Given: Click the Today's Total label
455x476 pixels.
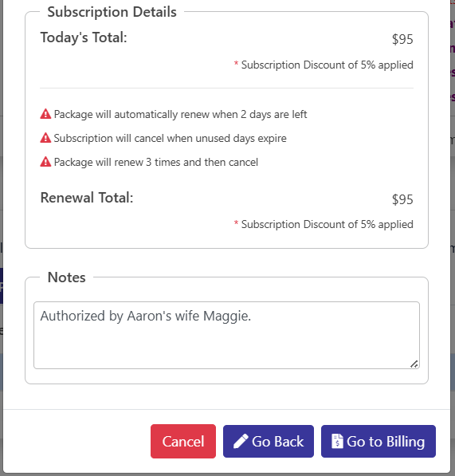Looking at the screenshot, I should (84, 37).
